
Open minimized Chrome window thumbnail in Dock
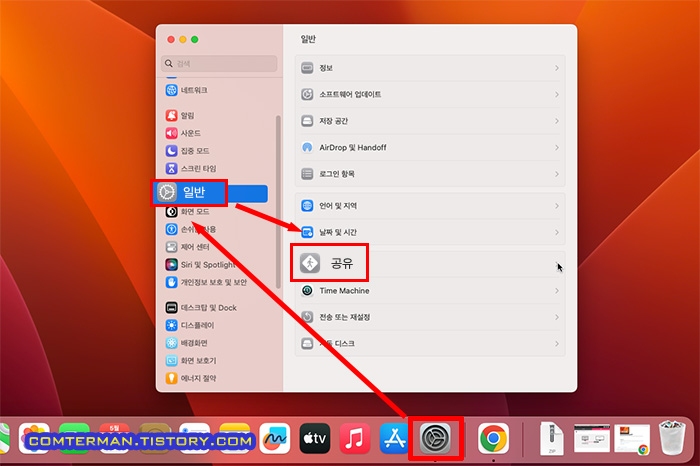tap(632, 439)
